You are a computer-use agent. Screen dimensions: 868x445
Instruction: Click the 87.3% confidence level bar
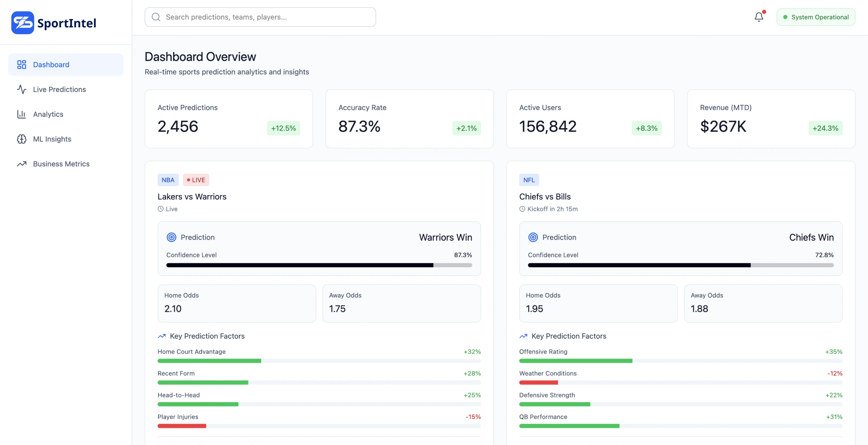(319, 265)
